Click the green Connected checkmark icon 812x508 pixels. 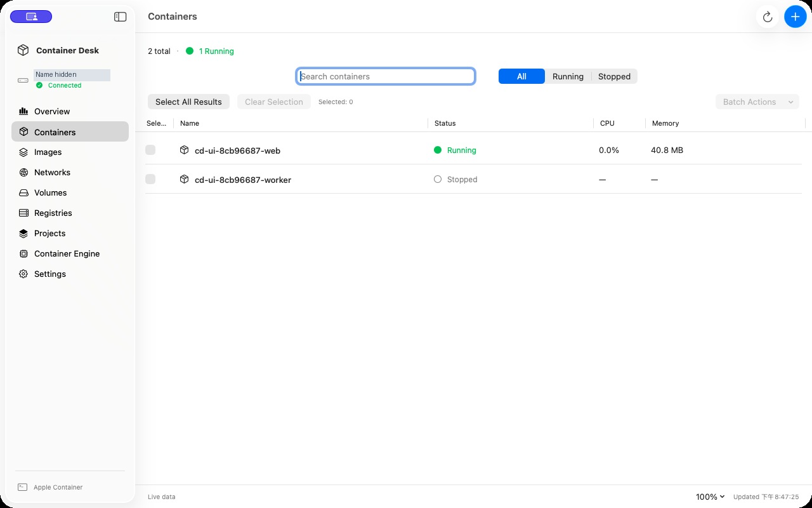(39, 85)
